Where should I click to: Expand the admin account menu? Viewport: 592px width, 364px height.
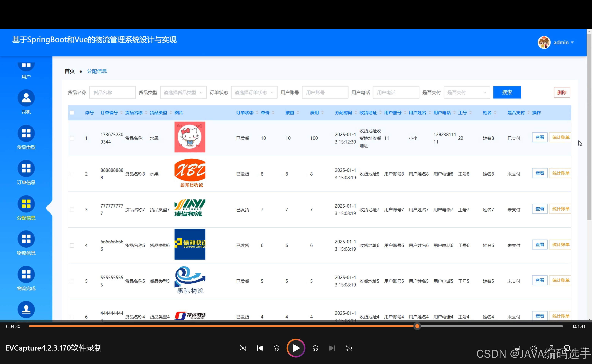[563, 42]
